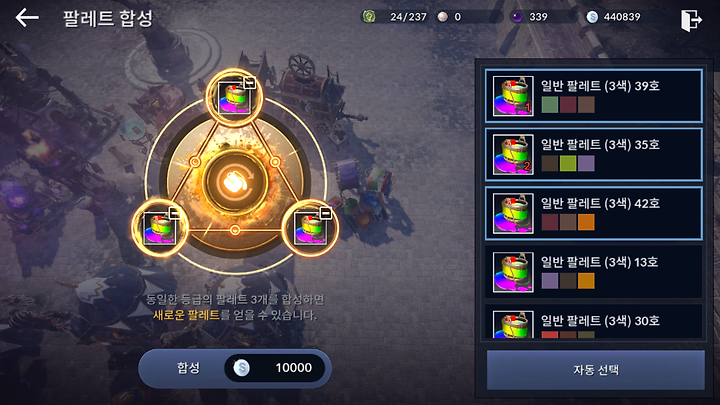Viewport: 720px width, 405px height.
Task: Go back with the left arrow icon
Action: point(27,18)
